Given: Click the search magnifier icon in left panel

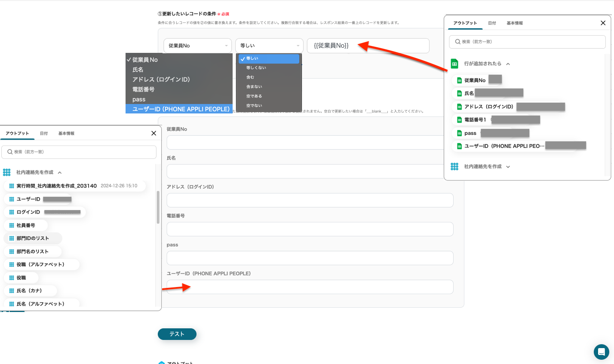Looking at the screenshot, I should click(10, 152).
